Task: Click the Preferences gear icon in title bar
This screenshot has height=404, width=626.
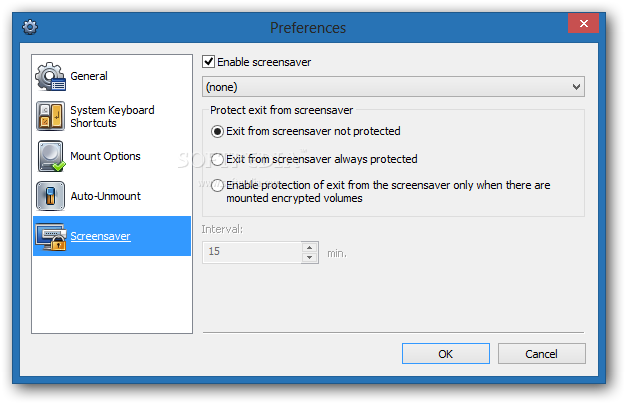Action: (30, 27)
